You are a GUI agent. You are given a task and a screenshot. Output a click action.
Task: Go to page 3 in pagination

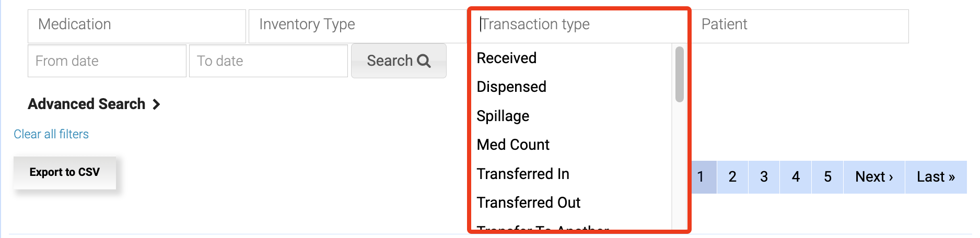coord(764,177)
